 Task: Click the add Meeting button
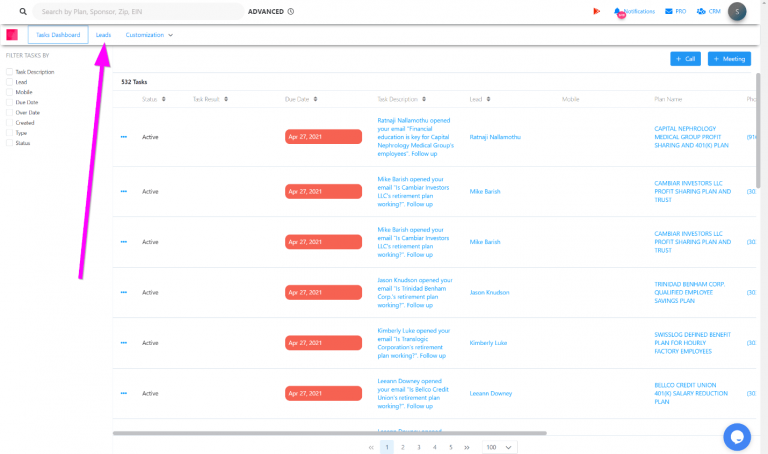(x=729, y=59)
